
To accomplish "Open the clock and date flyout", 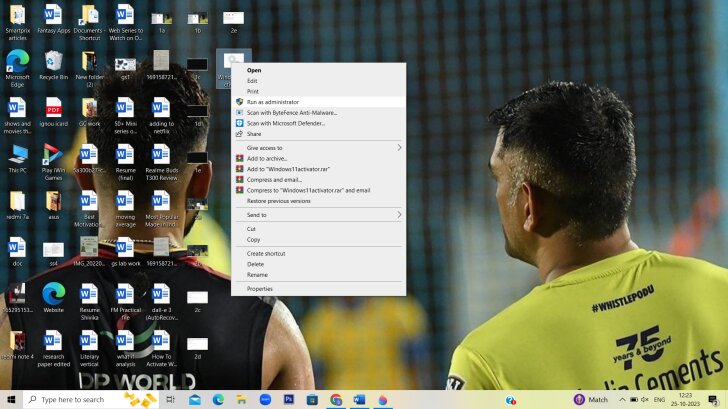I will [685, 399].
